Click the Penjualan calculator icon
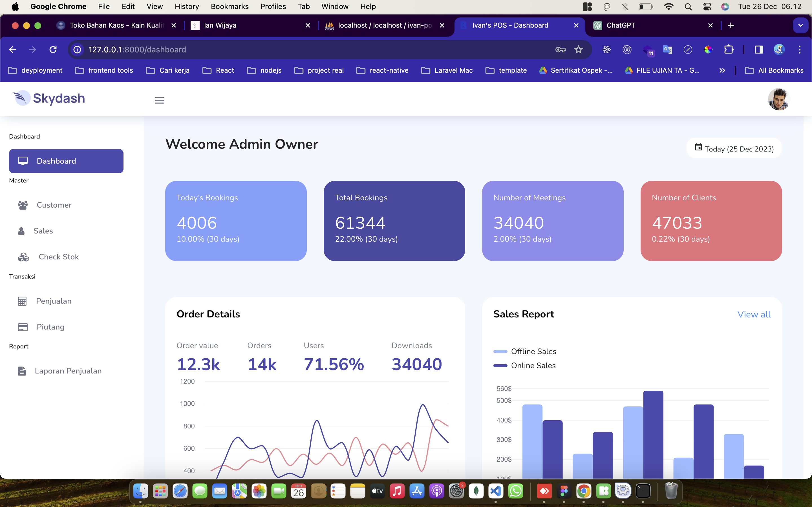812x507 pixels. pos(22,301)
